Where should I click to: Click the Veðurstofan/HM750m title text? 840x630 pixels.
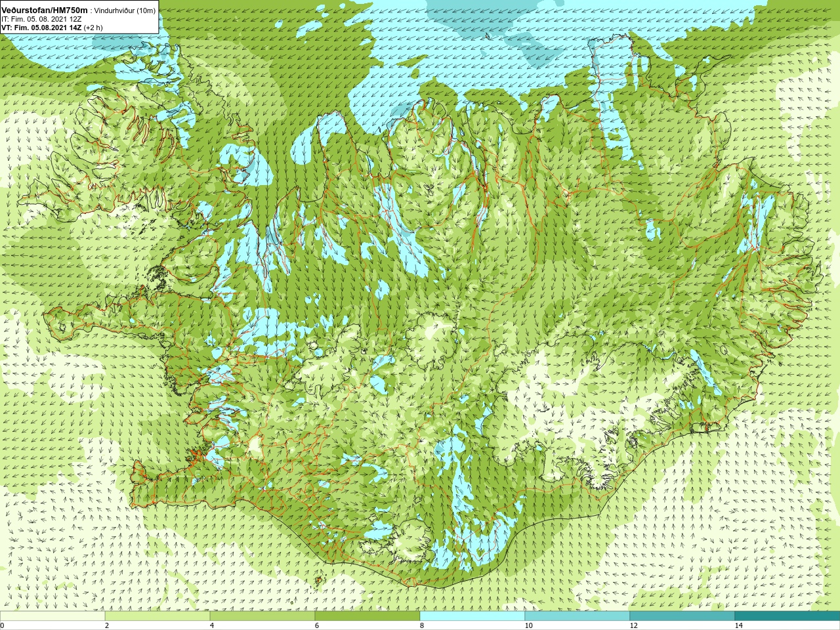[45, 10]
